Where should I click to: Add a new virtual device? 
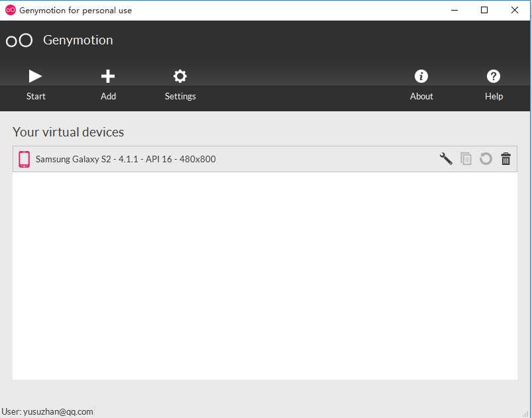click(x=108, y=85)
